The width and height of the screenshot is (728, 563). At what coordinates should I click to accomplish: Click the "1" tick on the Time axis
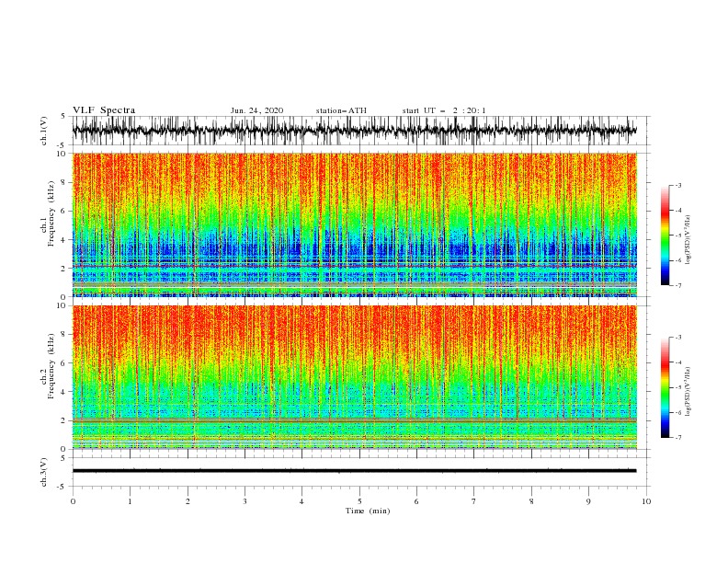coord(130,501)
